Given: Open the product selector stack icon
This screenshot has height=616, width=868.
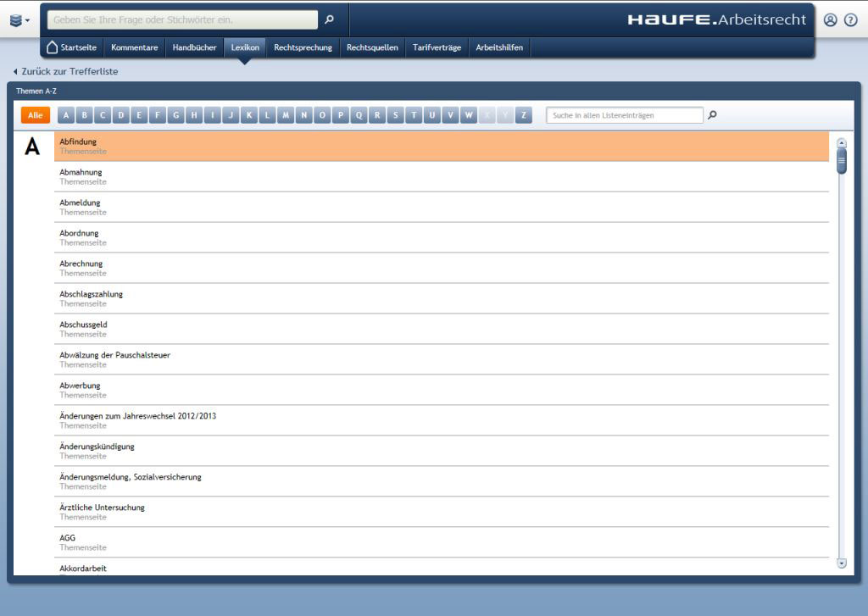Looking at the screenshot, I should click(x=19, y=20).
